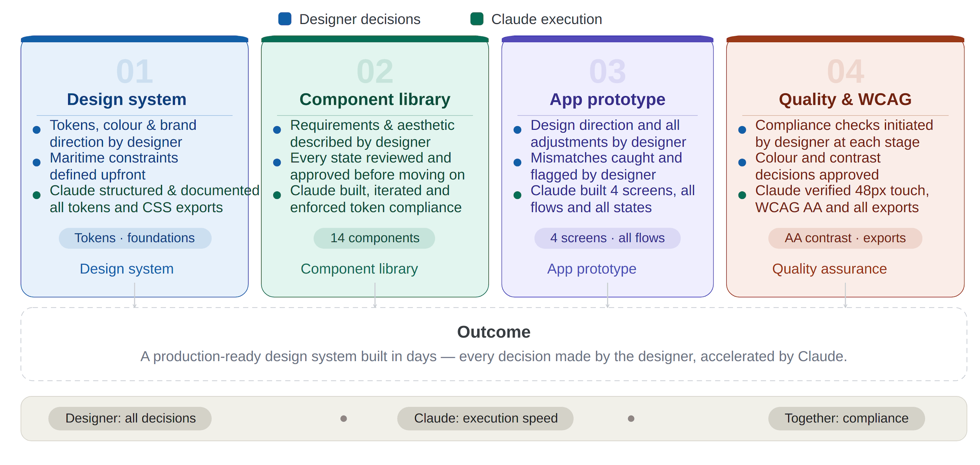Image resolution: width=980 pixels, height=465 pixels.
Task: Open the Quality assurance footer link
Action: [x=829, y=269]
